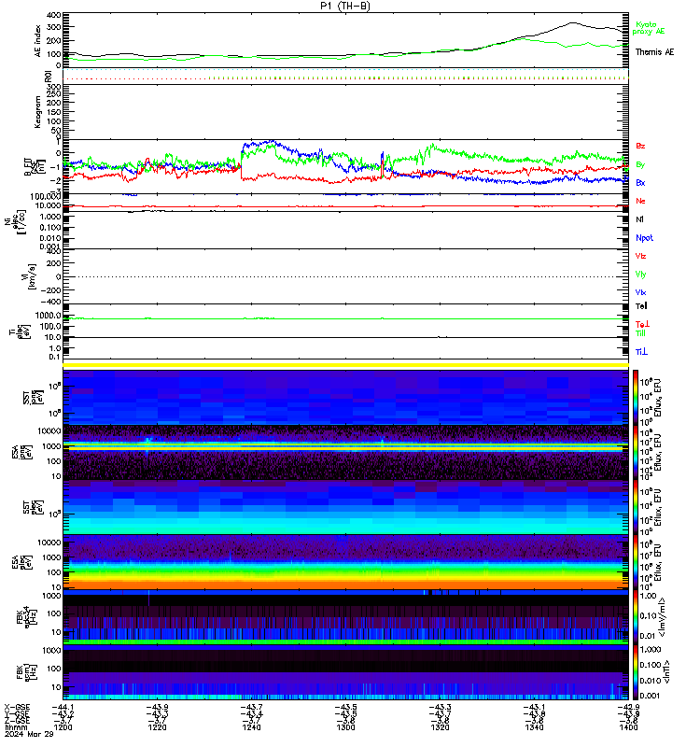Click the ESA electron Eflux color bar

[636, 562]
